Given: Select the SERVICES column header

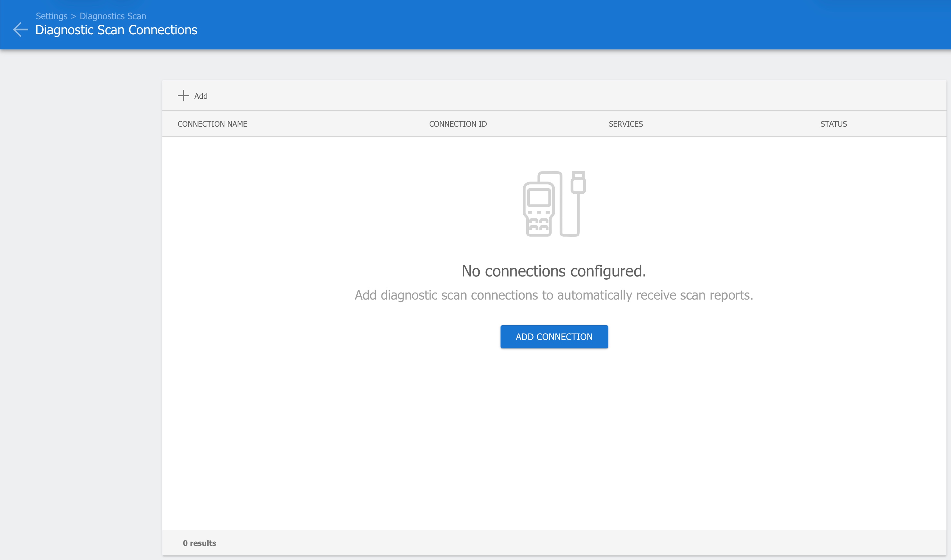Looking at the screenshot, I should 626,124.
